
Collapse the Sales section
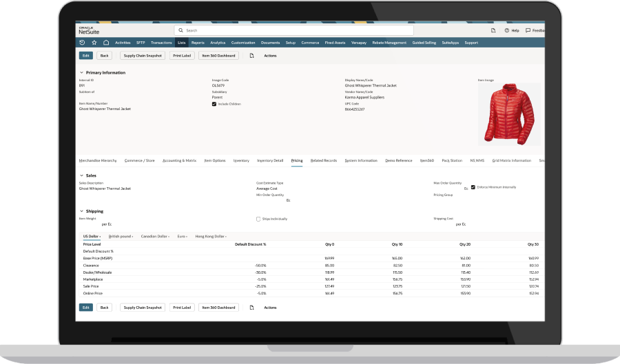pyautogui.click(x=81, y=175)
